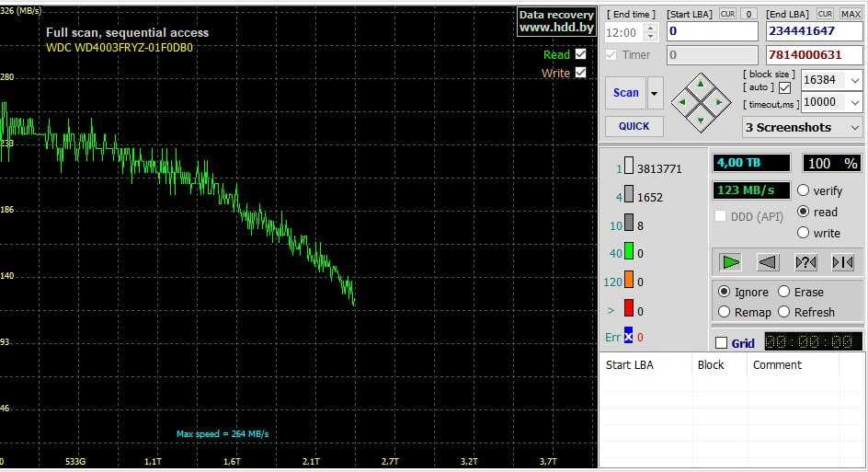
Task: Select the write radio button
Action: [804, 233]
